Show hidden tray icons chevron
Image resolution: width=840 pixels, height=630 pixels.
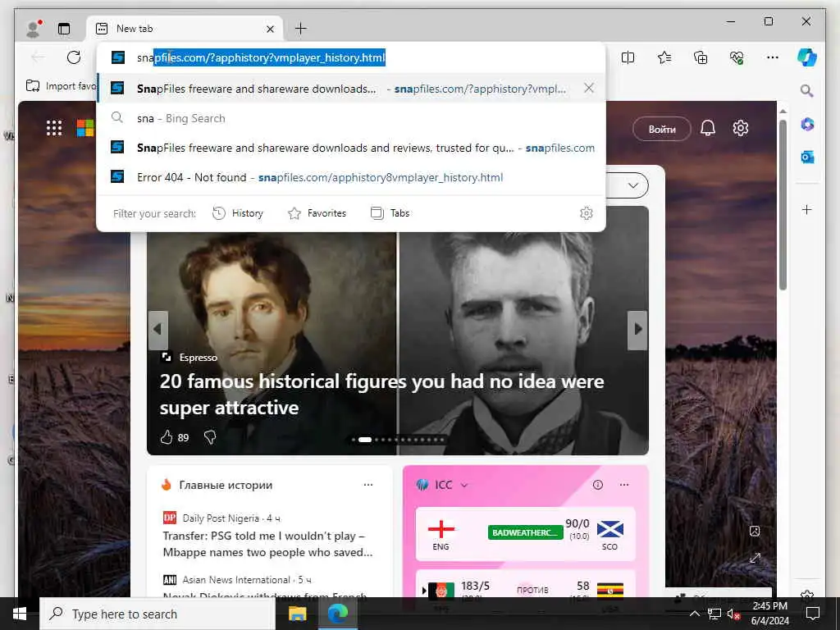(x=694, y=614)
